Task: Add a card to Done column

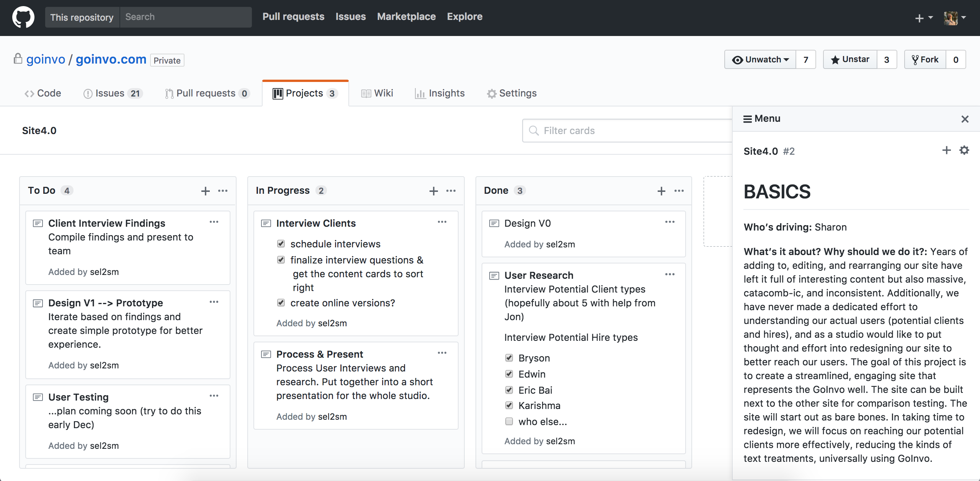Action: point(661,191)
